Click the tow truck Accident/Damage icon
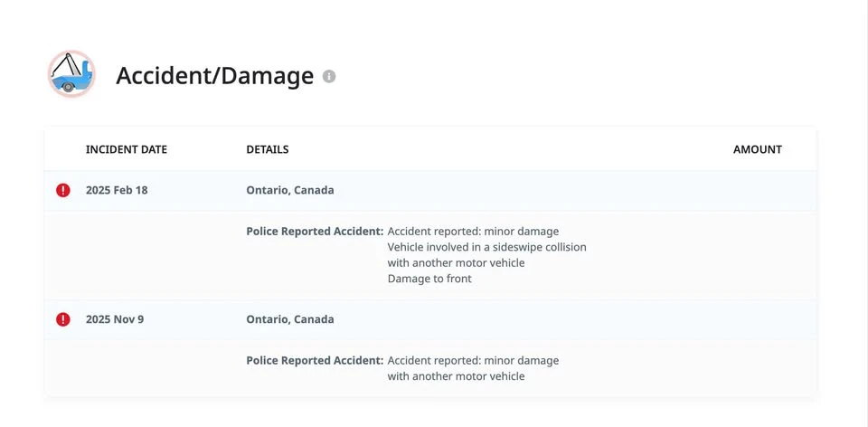868x427 pixels. click(x=71, y=74)
